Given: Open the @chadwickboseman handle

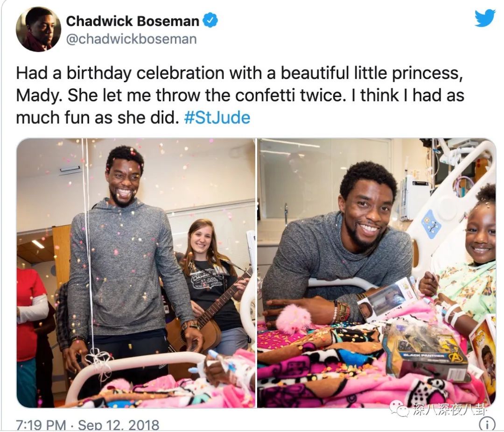Looking at the screenshot, I should pos(132,39).
